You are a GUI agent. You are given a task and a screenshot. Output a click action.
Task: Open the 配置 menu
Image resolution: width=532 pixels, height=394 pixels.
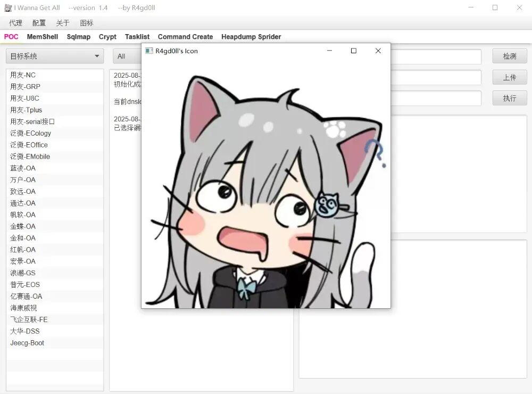pos(39,23)
